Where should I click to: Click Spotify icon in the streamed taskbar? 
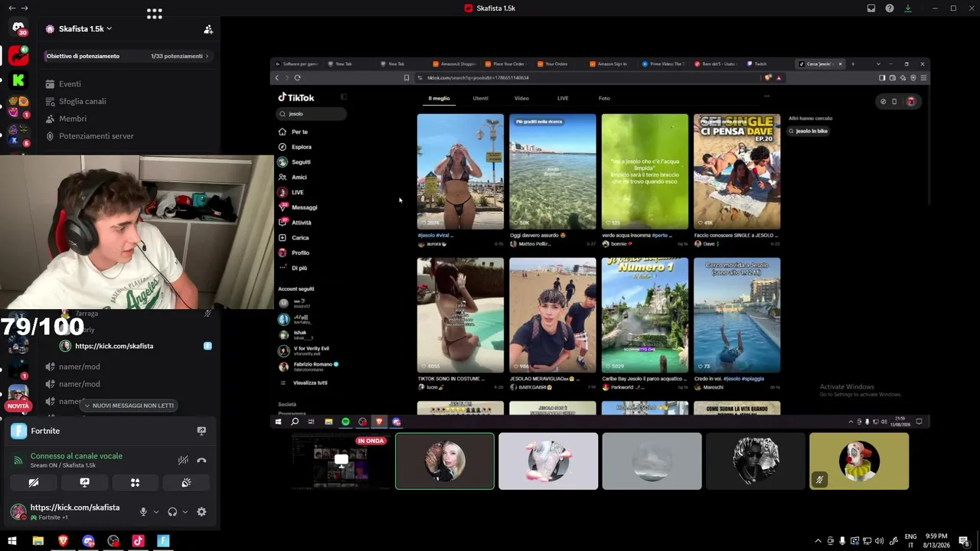(x=345, y=422)
